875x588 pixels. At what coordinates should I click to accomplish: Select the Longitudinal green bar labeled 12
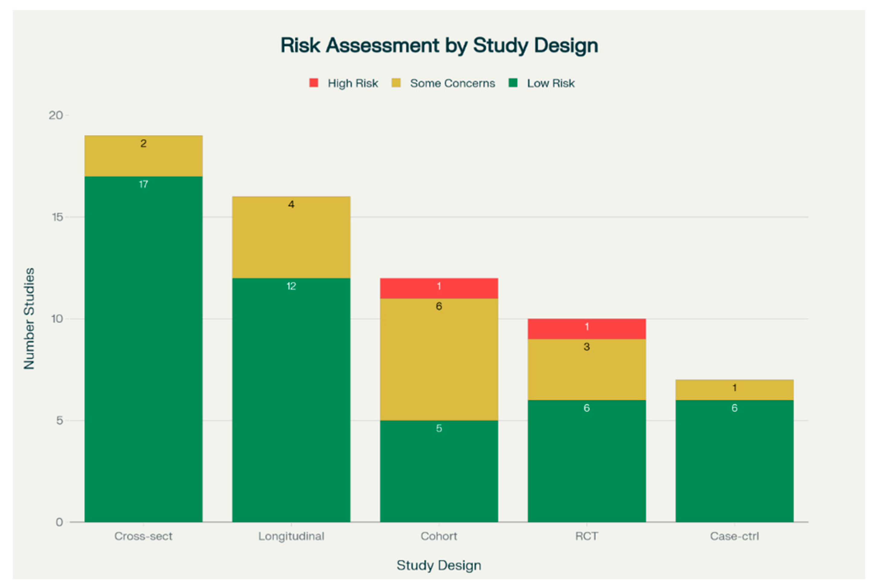pos(291,399)
